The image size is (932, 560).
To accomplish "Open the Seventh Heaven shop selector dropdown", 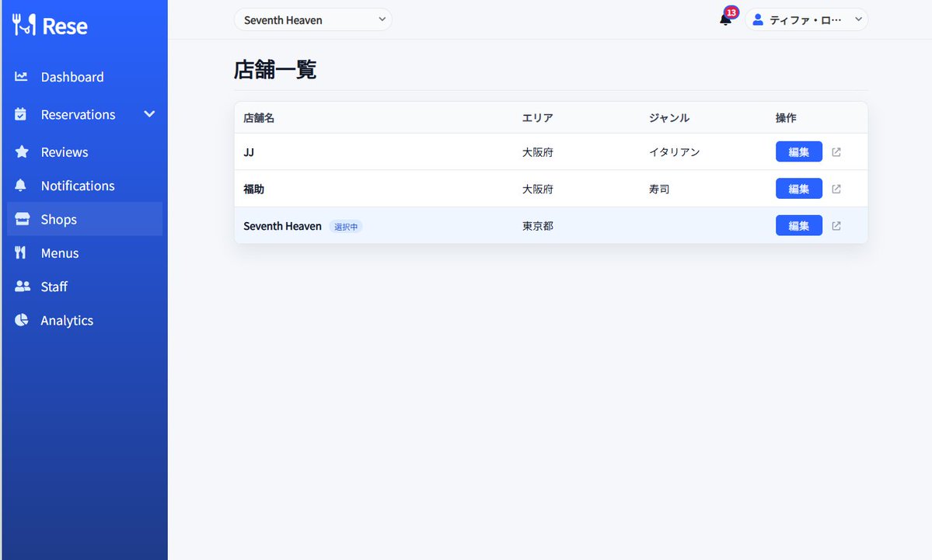I will (x=313, y=19).
